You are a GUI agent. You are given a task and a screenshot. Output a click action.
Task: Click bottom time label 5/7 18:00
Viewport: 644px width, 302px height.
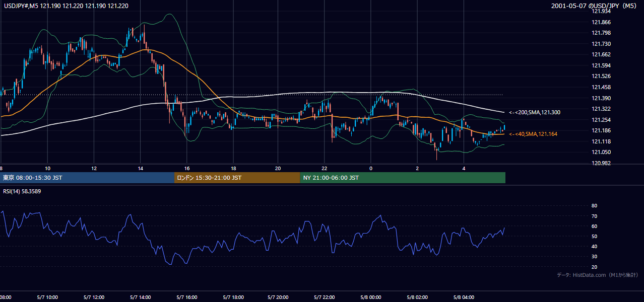pos(233,297)
